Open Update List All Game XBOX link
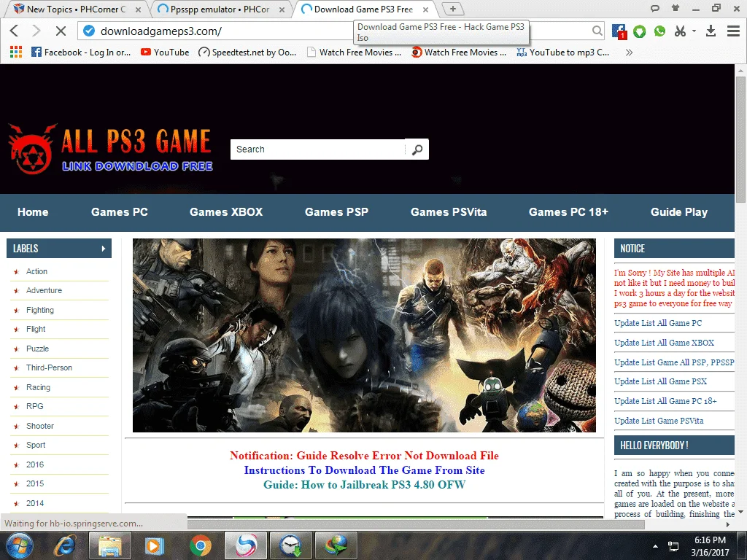Screen dimensions: 747x560 664,343
